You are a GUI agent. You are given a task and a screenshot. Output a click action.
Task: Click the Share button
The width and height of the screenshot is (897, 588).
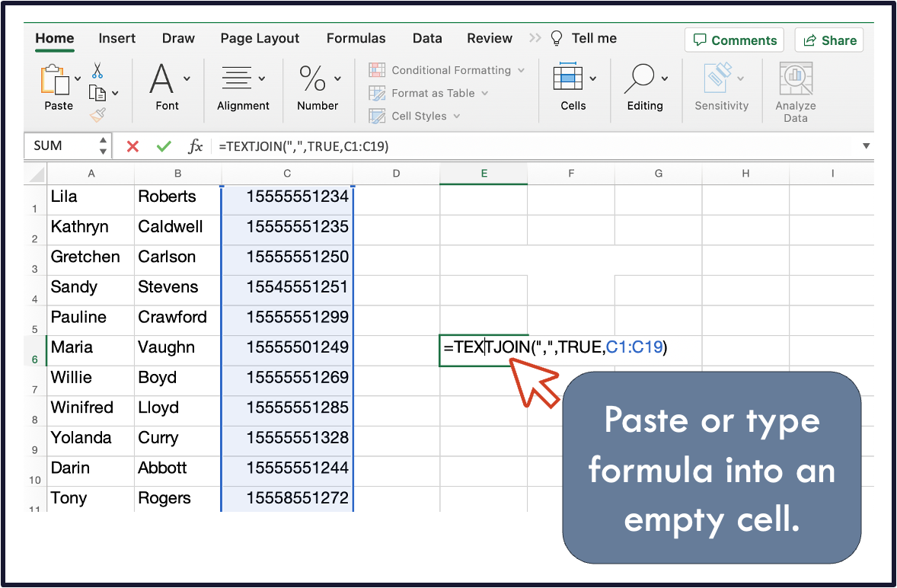pos(828,40)
